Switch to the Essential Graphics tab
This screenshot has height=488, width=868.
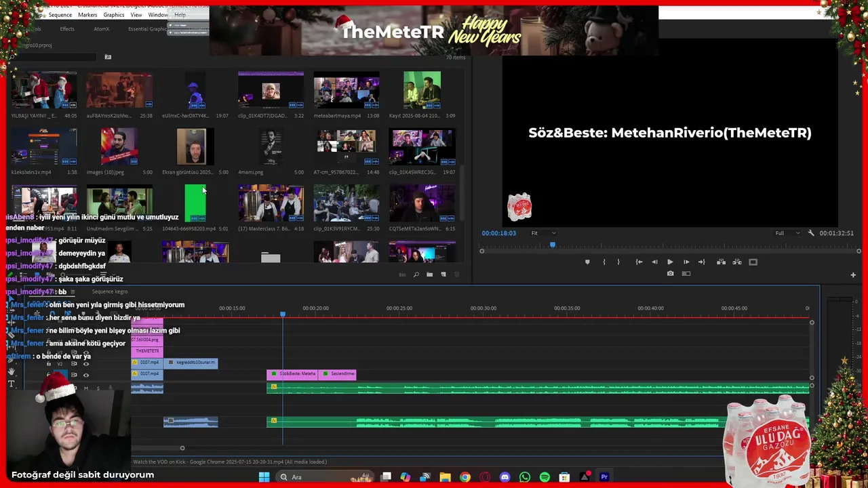147,29
